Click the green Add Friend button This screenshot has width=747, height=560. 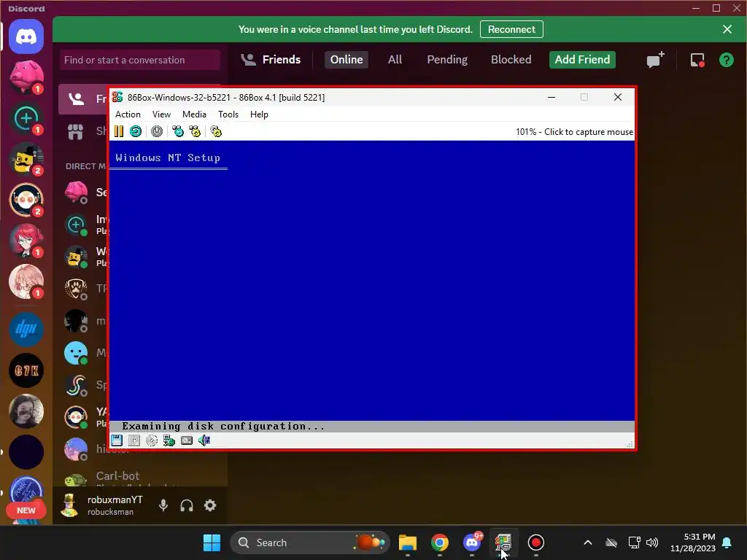(x=582, y=60)
